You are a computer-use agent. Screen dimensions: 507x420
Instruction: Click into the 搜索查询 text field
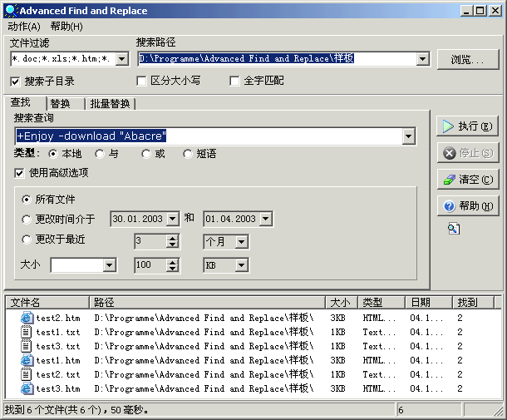point(209,136)
